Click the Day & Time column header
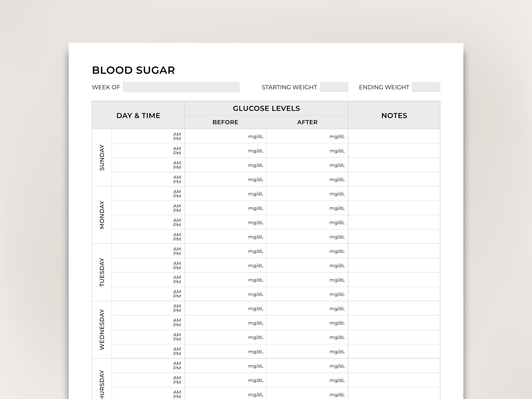This screenshot has height=399, width=532. 138,115
